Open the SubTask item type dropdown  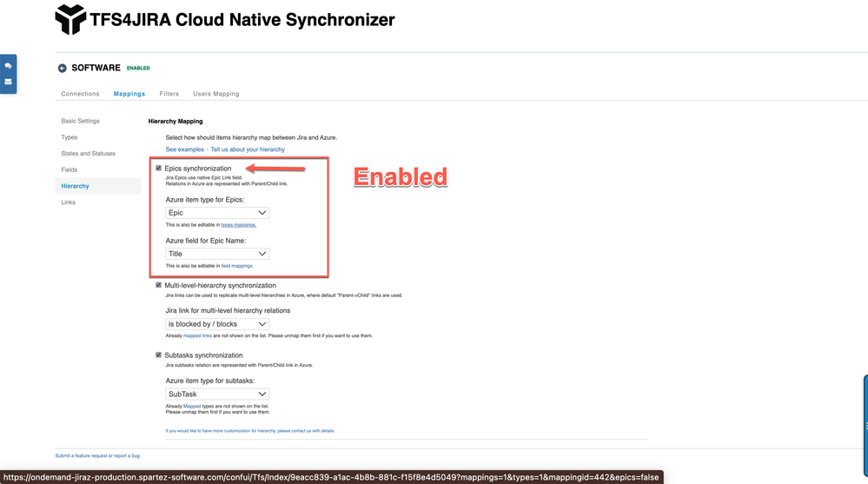[x=217, y=394]
